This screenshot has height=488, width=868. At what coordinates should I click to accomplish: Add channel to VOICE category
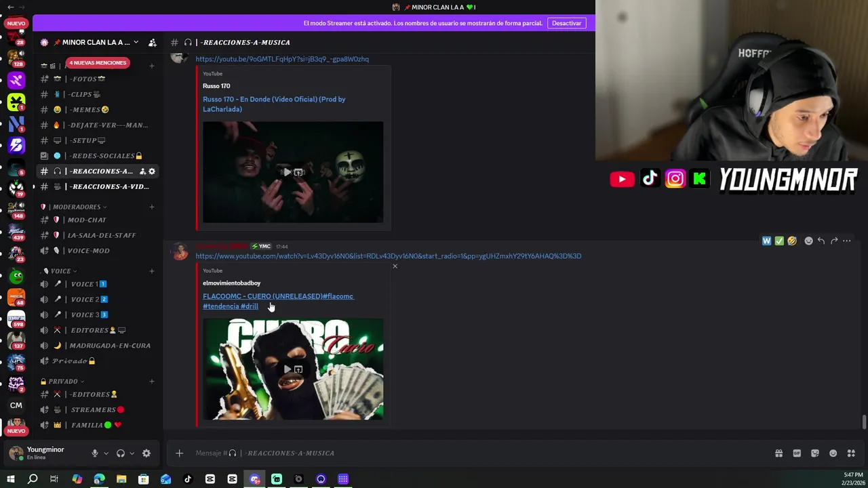pyautogui.click(x=152, y=271)
